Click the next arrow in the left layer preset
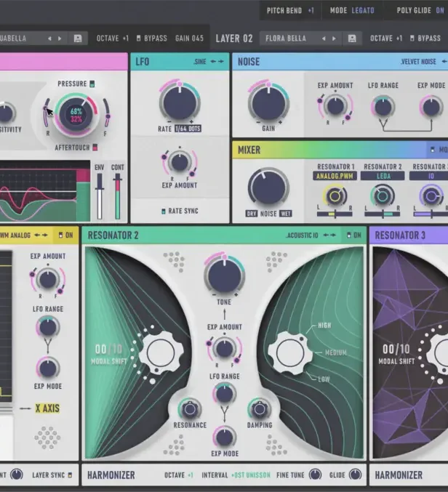The height and width of the screenshot is (492, 448). 60,39
